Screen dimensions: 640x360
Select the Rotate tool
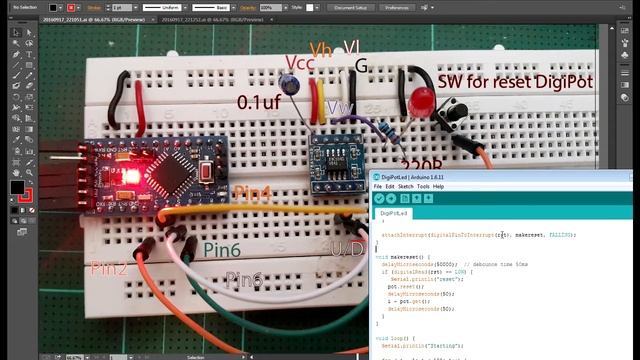tap(16, 97)
